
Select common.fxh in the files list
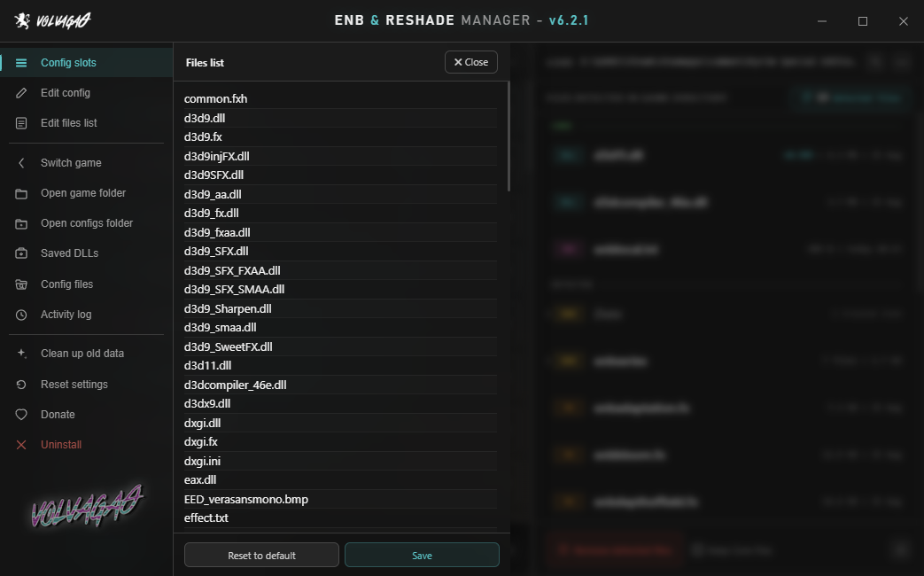tap(340, 99)
